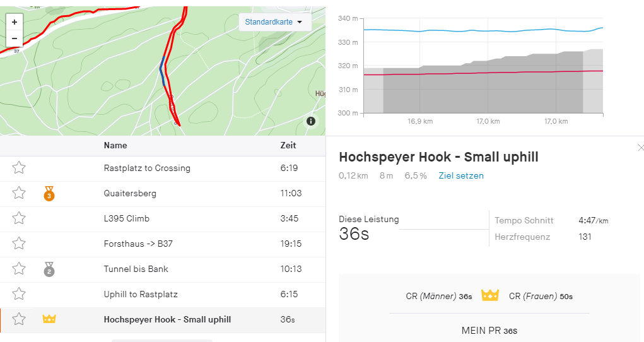The image size is (644, 342).
Task: Open map info attribution icon
Action: 311,121
